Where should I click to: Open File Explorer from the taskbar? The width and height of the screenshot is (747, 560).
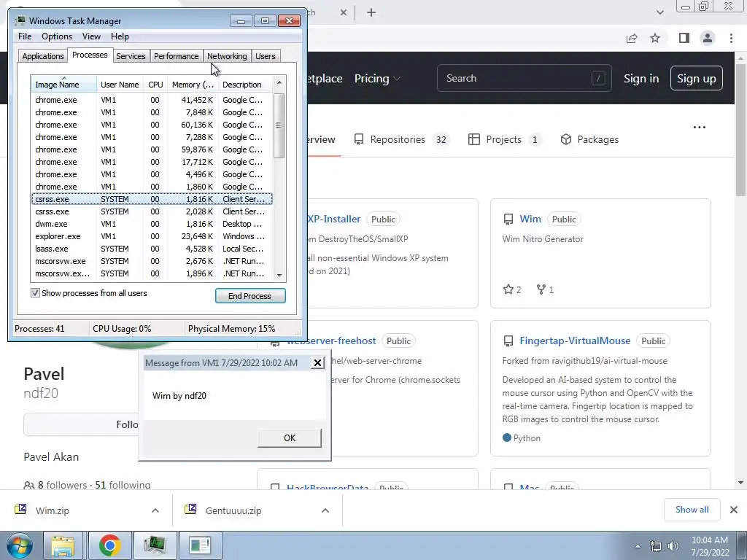click(x=63, y=545)
